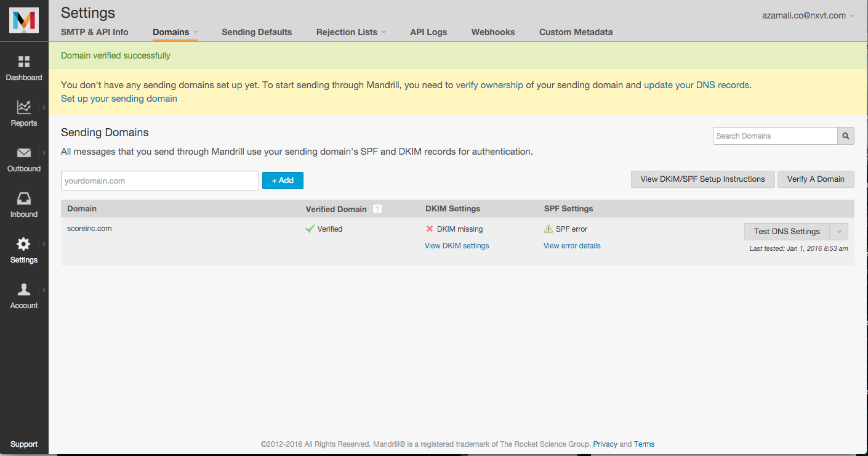Click the Last tested timestamp text
868x456 pixels.
pos(798,249)
